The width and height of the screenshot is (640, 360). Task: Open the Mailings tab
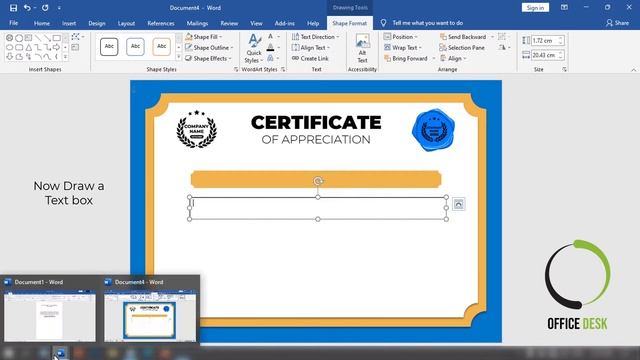pyautogui.click(x=197, y=23)
